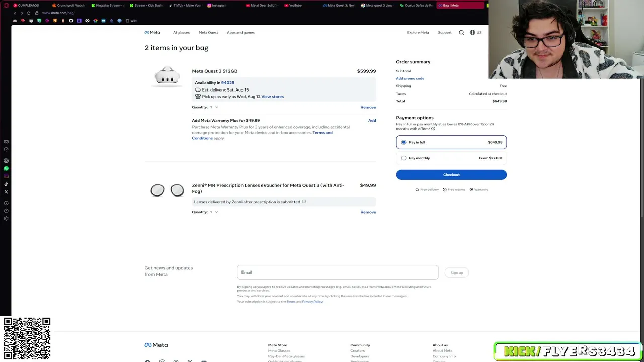Screen dimensions: 644x362
Task: Open the AI glasses menu
Action: tap(181, 32)
